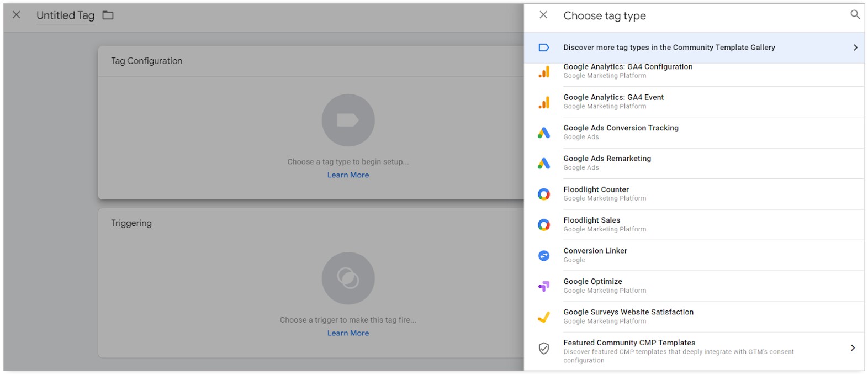868x374 pixels.
Task: Pick Floodlight Sales tag type
Action: click(694, 224)
